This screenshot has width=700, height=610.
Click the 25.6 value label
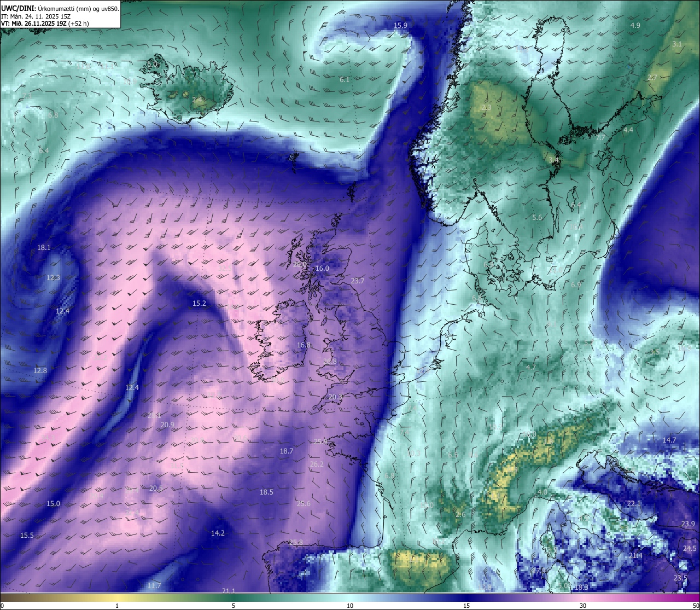304,504
